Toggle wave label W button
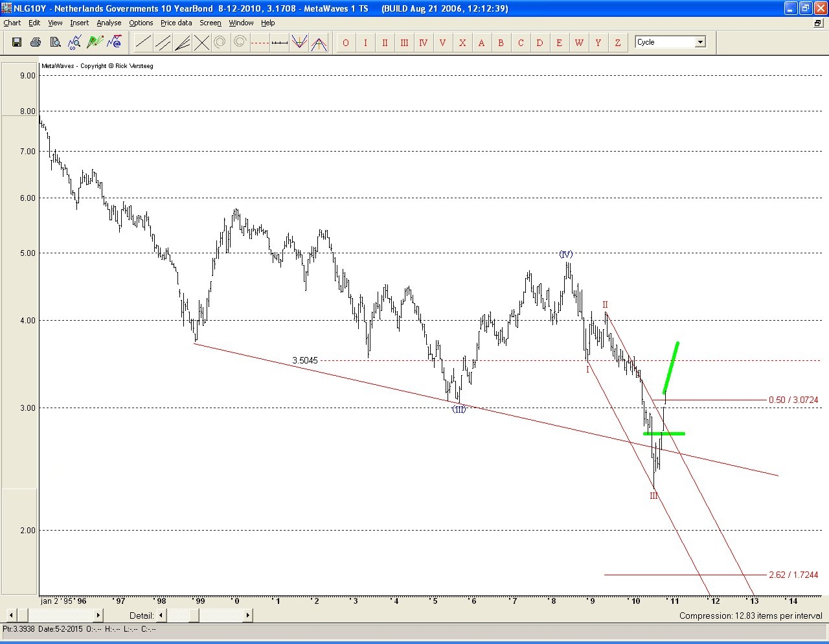 pyautogui.click(x=579, y=43)
